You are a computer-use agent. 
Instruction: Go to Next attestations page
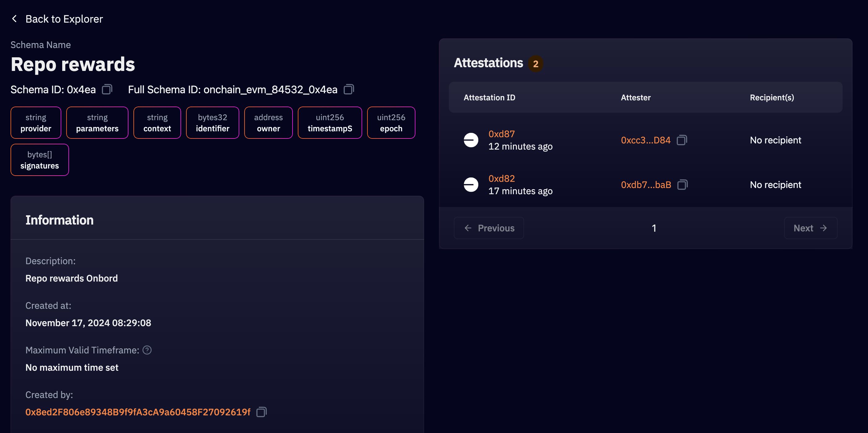pos(810,228)
